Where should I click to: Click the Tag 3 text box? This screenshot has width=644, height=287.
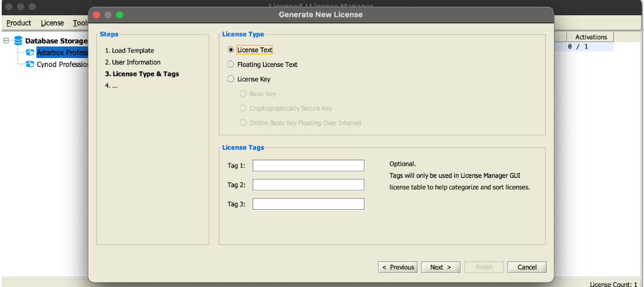(308, 204)
